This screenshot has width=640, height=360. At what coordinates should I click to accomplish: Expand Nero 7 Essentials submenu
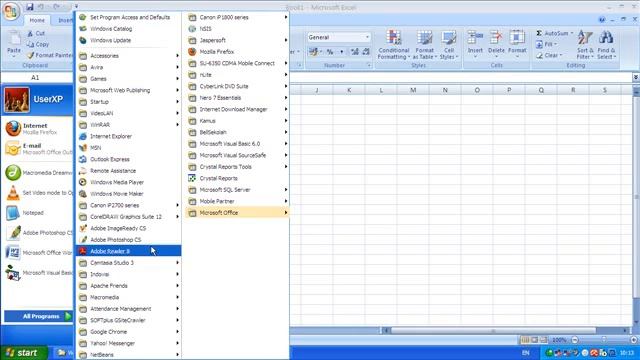(x=237, y=98)
